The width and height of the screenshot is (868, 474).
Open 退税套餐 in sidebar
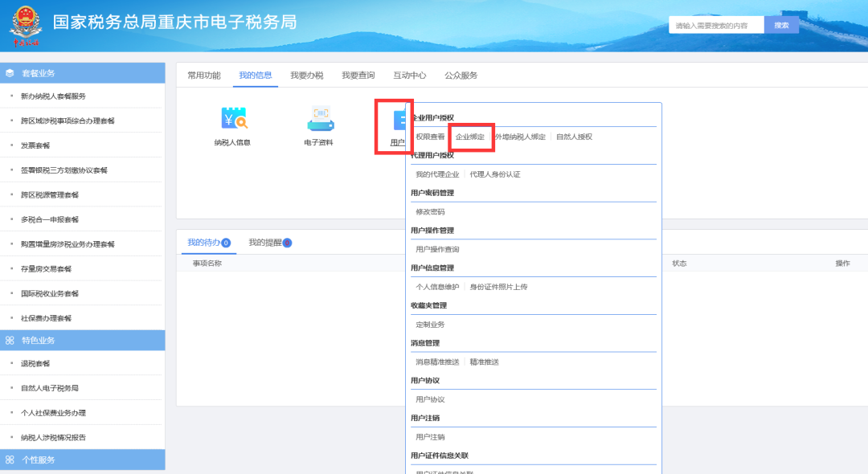pos(35,363)
